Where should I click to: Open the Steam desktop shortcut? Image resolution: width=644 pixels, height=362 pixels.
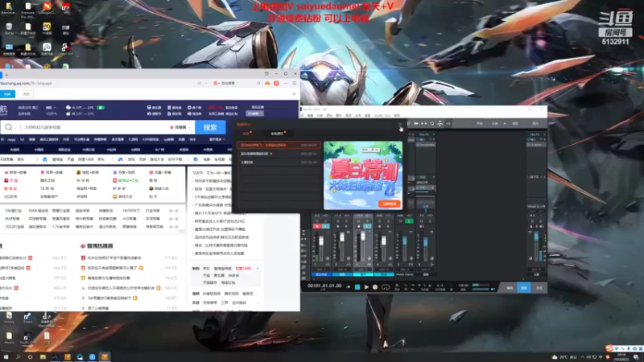(x=27, y=318)
